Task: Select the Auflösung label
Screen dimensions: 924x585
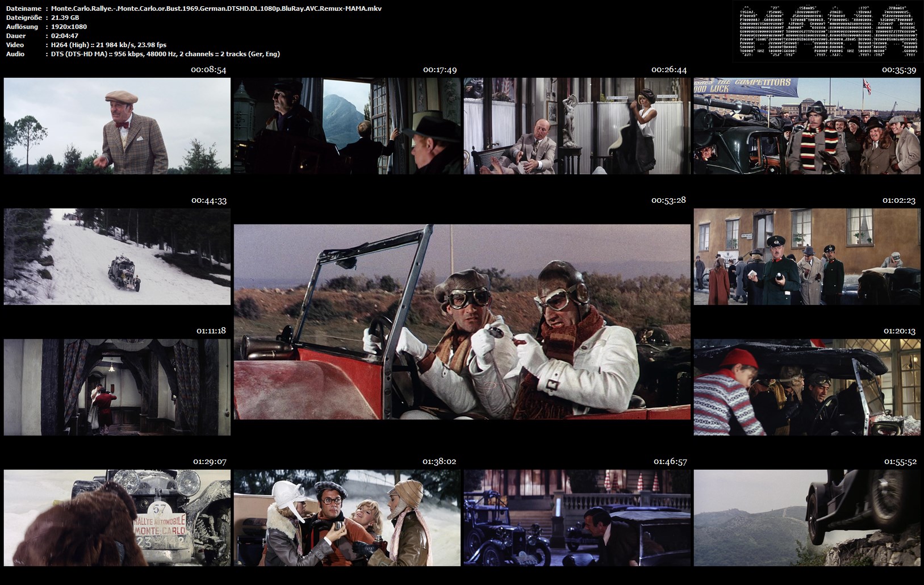Action: click(x=22, y=27)
